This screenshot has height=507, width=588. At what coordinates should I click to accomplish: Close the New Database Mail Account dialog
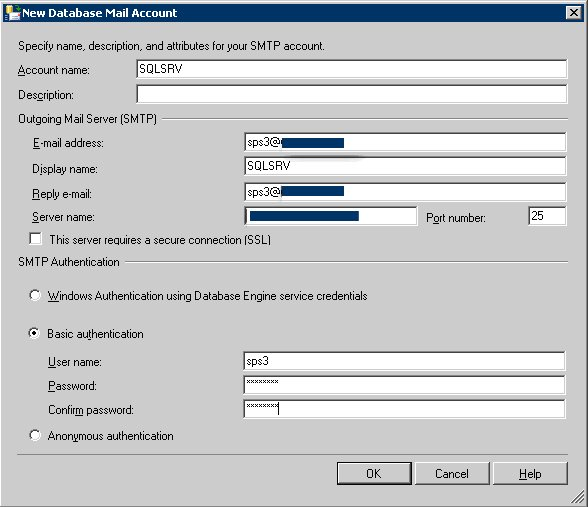coord(573,13)
